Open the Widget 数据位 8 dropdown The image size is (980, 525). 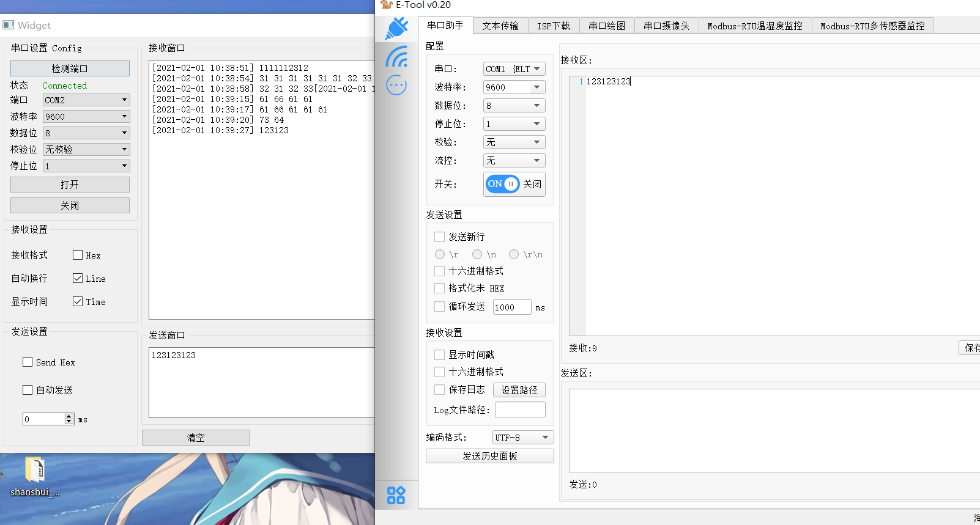[86, 133]
